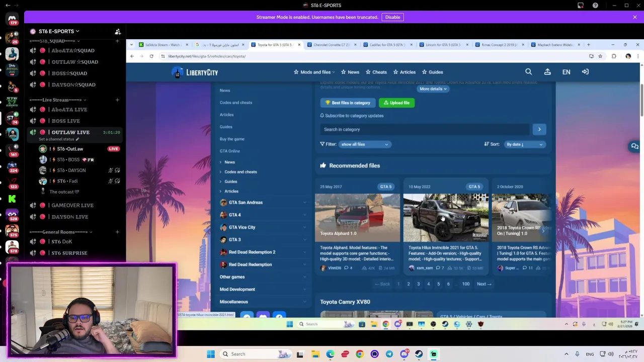This screenshot has width=644, height=362.
Task: Open the Sort By date dropdown
Action: point(524,144)
